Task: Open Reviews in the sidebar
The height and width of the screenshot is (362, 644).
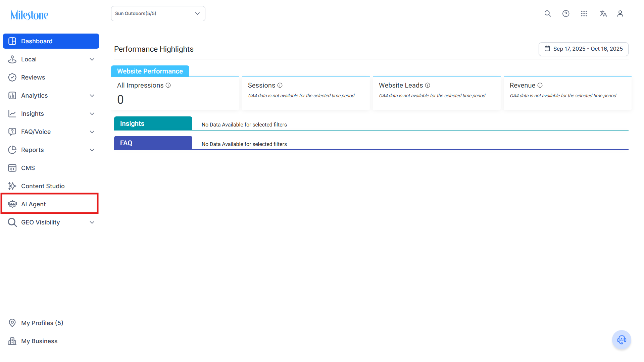Action: 51,77
